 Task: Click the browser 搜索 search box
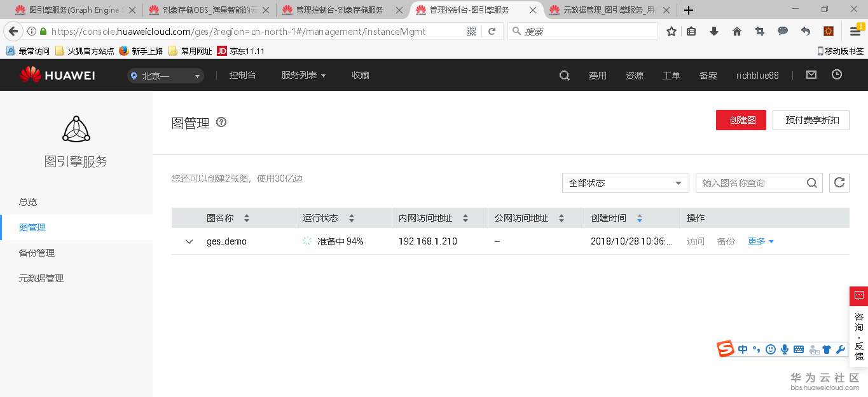pyautogui.click(x=582, y=31)
